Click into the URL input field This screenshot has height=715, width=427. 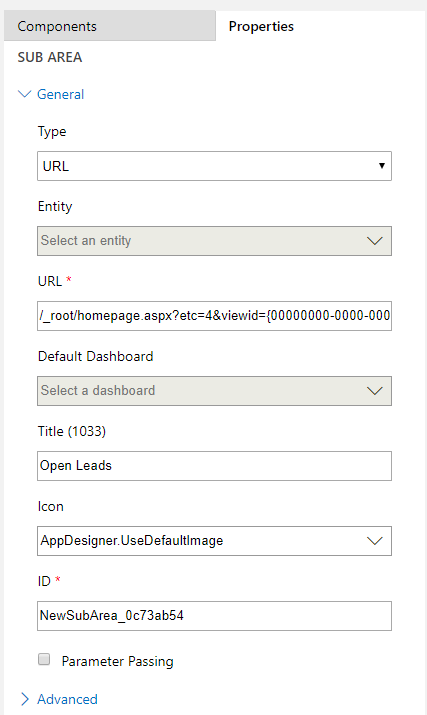(214, 316)
